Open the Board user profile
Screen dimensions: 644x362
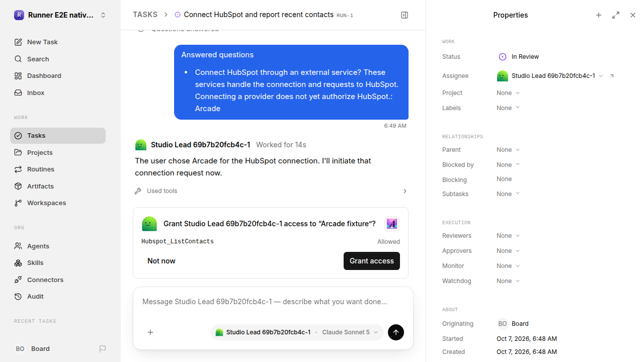coord(33,349)
